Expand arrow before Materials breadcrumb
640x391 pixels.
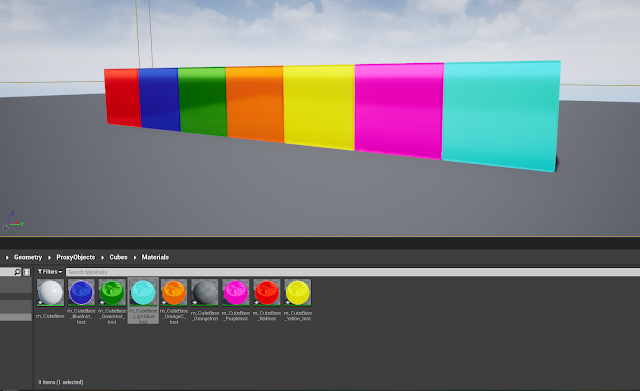[135, 258]
